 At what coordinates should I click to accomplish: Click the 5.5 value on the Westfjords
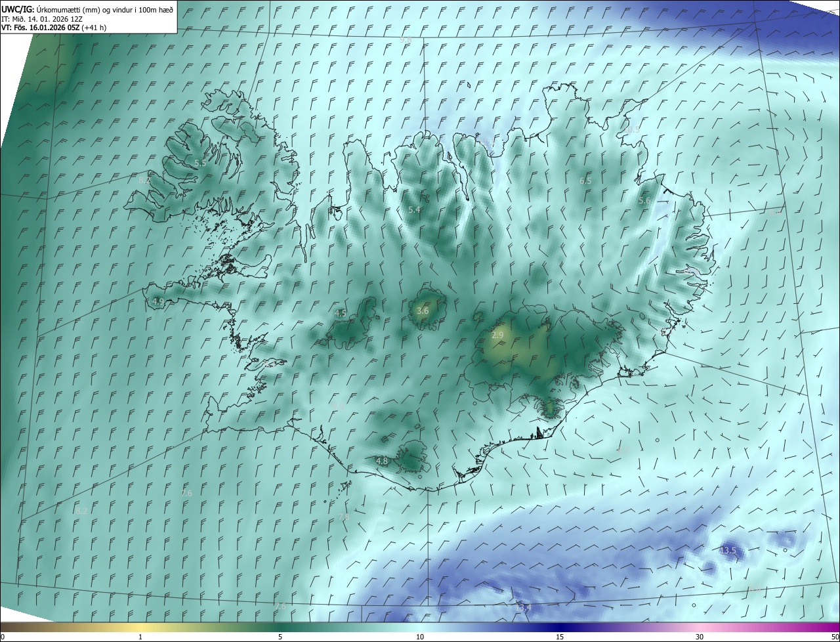tap(200, 163)
